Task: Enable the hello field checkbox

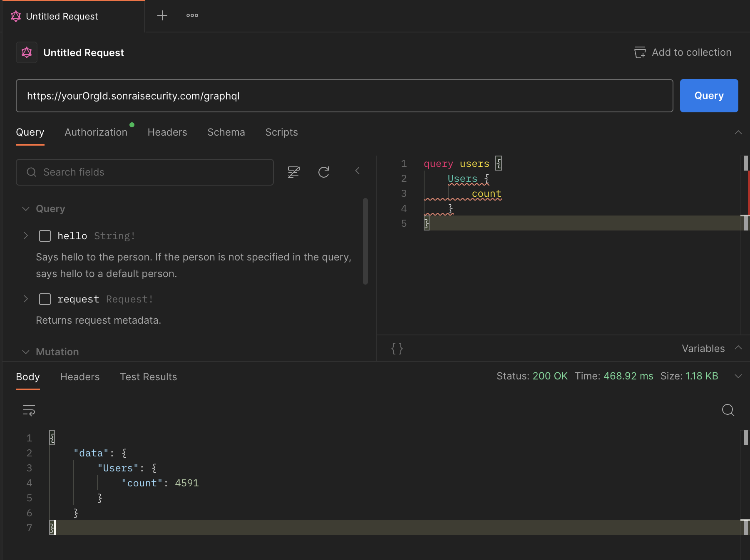Action: click(45, 236)
